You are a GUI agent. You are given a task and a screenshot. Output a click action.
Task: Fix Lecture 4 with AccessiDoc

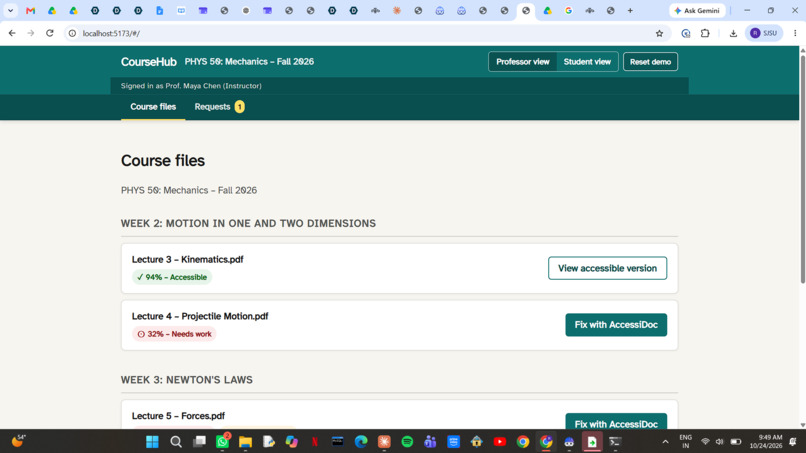point(616,325)
